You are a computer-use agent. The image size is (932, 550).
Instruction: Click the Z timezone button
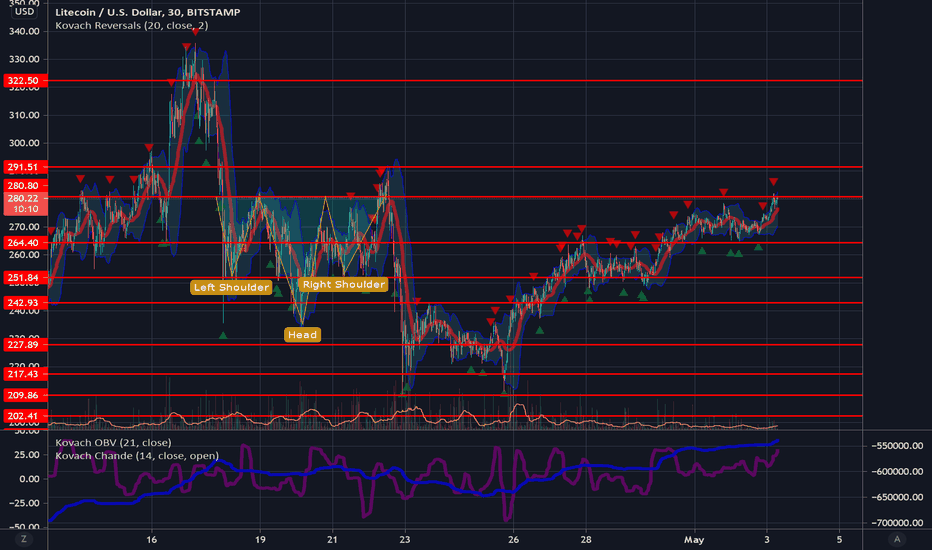(x=24, y=539)
